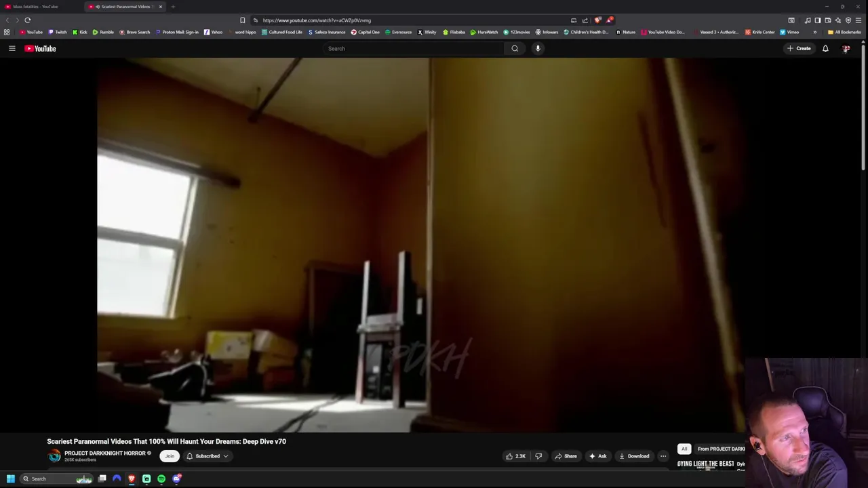Share the paranormal video
The image size is (868, 488).
point(566,456)
